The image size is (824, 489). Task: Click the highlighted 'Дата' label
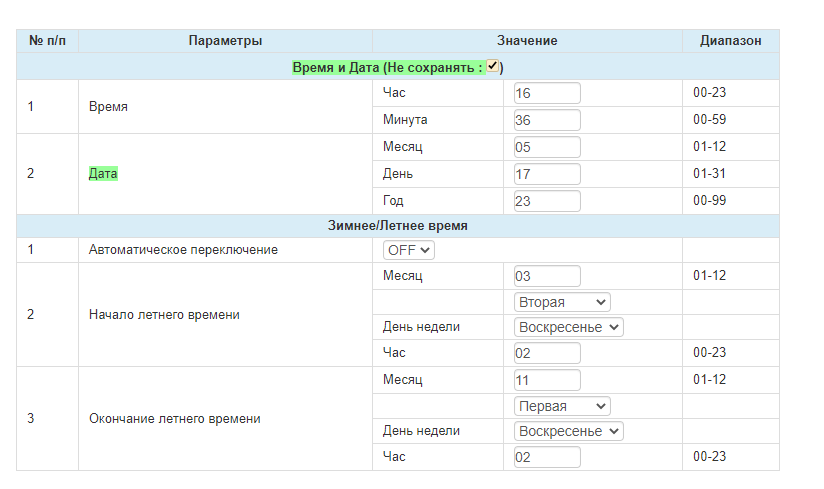coord(103,174)
